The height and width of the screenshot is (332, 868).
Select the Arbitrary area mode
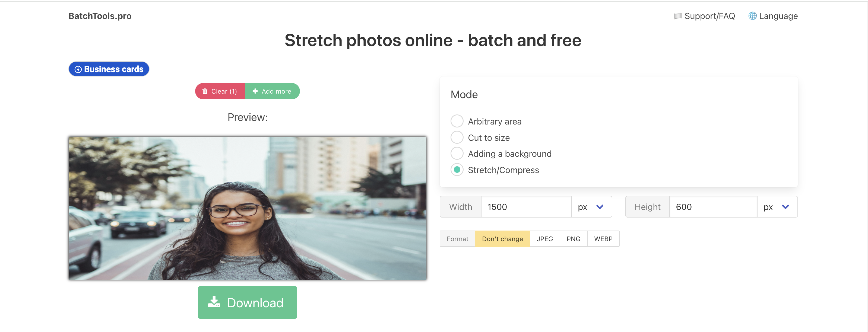point(457,121)
